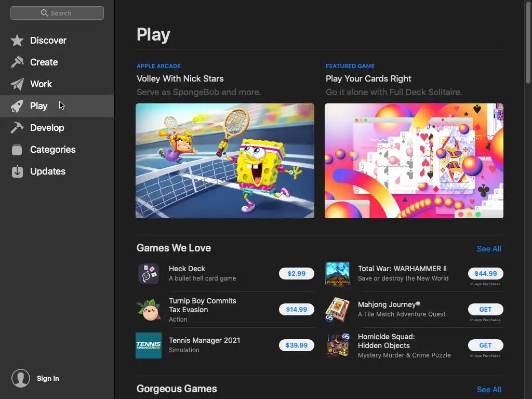Show the Updates section
Image resolution: width=532 pixels, height=399 pixels.
pos(57,171)
